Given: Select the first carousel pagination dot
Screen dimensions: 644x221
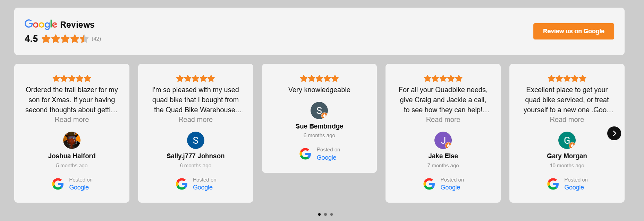Looking at the screenshot, I should pyautogui.click(x=319, y=214).
